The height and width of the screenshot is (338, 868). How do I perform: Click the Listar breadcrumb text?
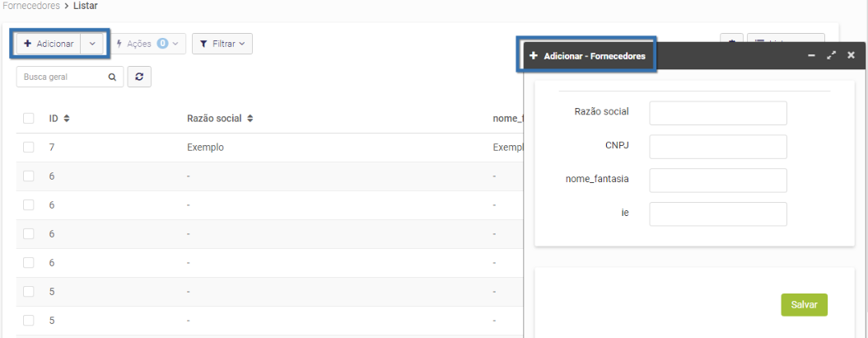pos(86,6)
